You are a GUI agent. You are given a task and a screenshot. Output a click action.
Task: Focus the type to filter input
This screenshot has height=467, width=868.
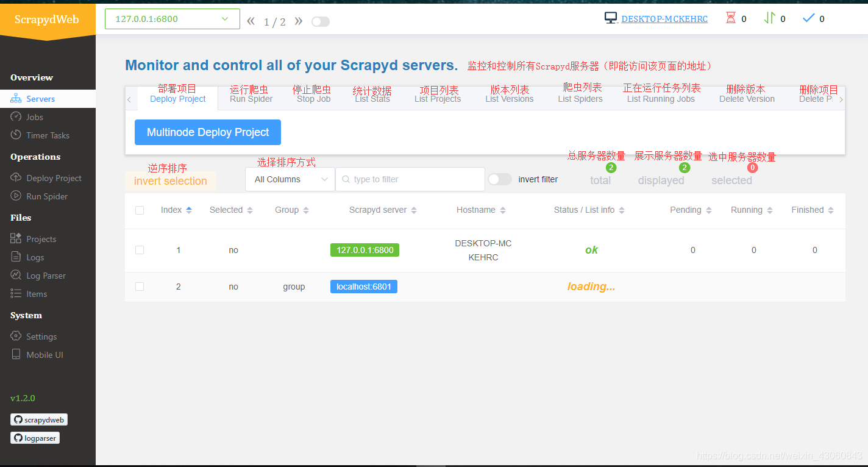tap(410, 179)
